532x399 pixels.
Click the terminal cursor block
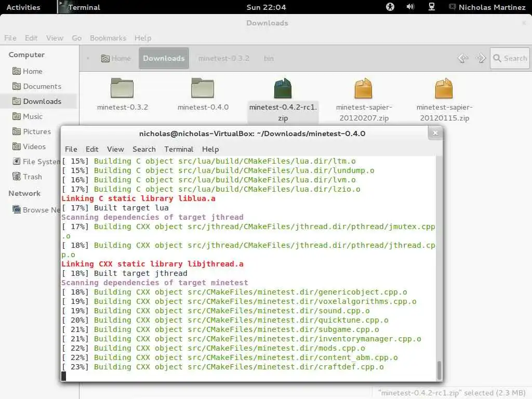pos(63,376)
